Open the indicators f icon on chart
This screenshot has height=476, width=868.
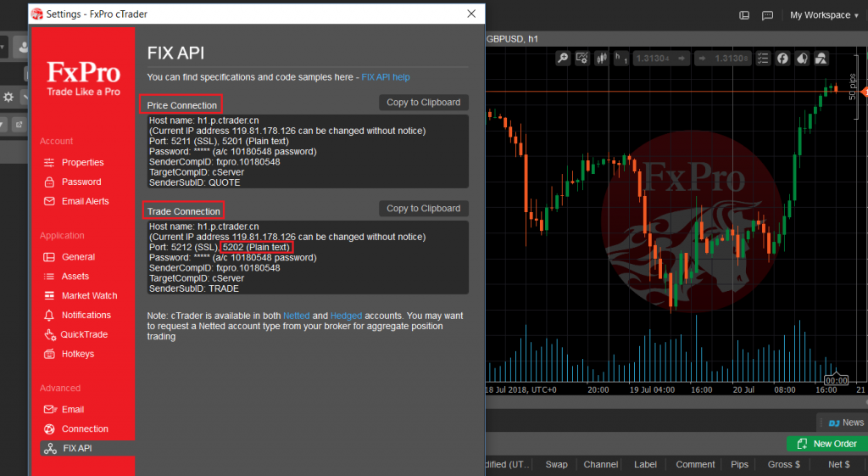(782, 59)
